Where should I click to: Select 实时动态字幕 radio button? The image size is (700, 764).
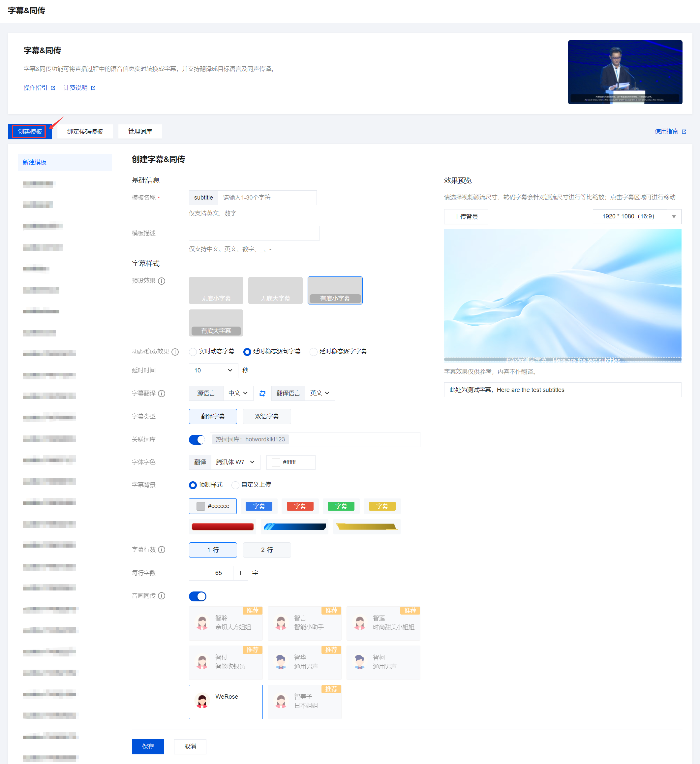pyautogui.click(x=193, y=352)
